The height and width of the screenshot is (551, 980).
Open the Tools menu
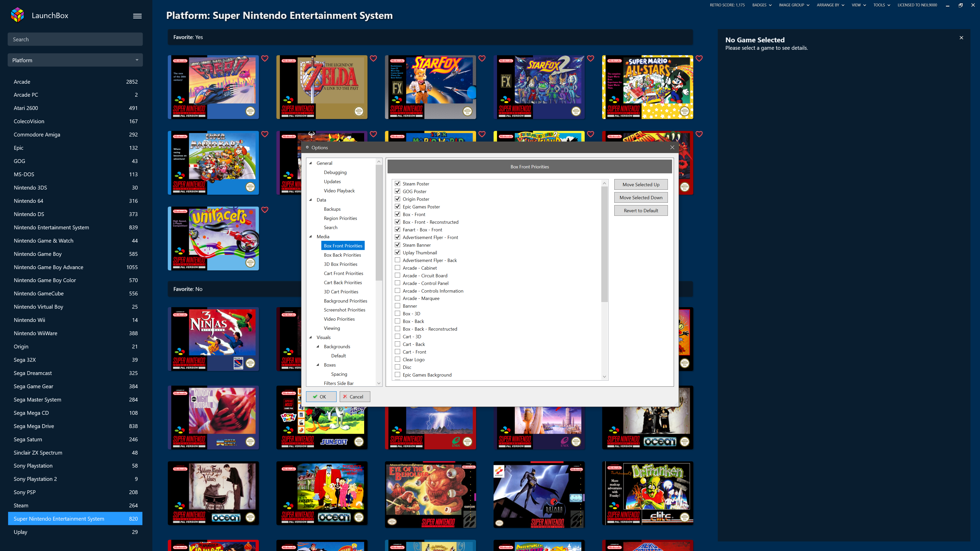click(x=881, y=5)
